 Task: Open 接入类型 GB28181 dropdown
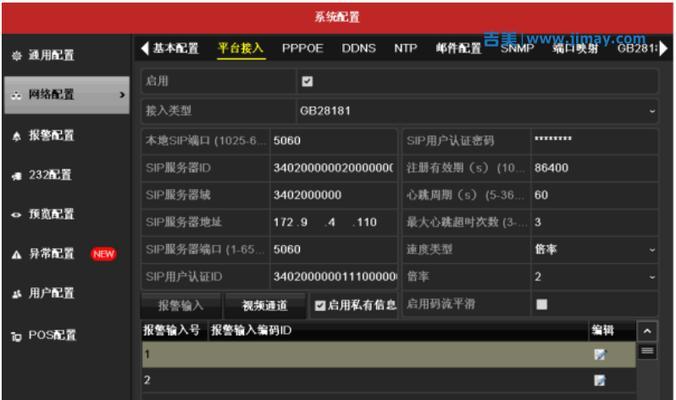(x=477, y=111)
